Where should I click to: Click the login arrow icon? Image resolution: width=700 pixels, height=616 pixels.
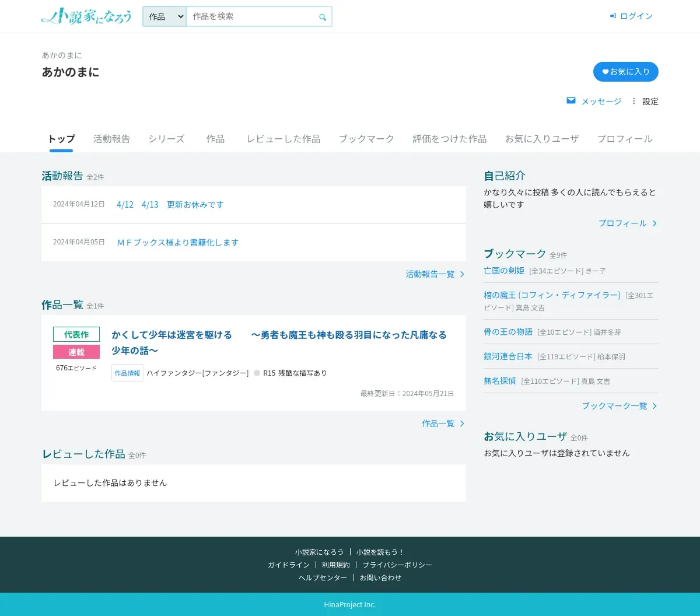(x=613, y=16)
